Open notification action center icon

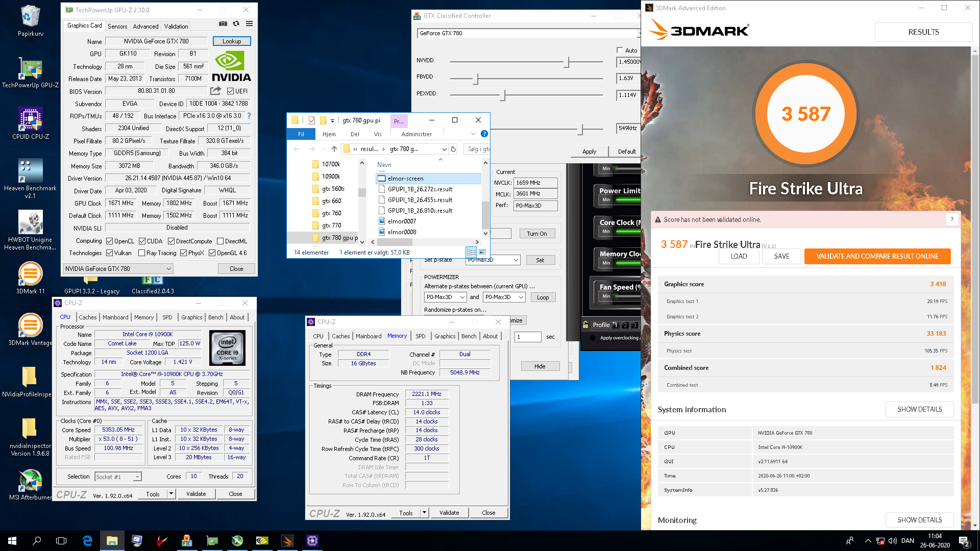click(964, 541)
